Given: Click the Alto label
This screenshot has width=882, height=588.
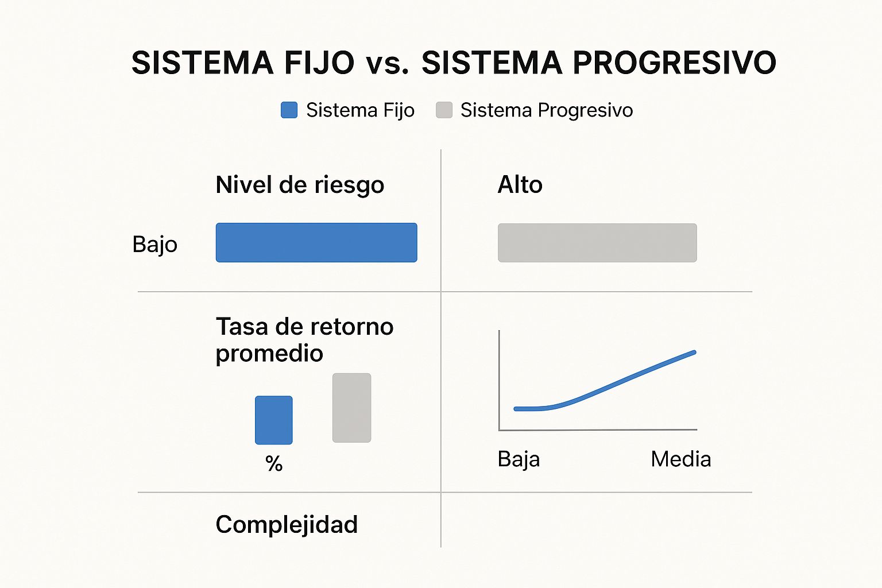Looking at the screenshot, I should pyautogui.click(x=520, y=184).
